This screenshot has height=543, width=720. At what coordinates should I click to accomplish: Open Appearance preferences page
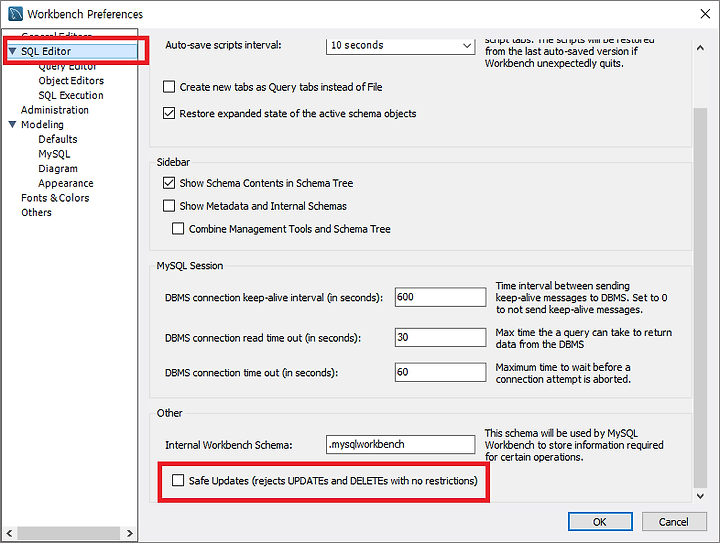click(66, 183)
